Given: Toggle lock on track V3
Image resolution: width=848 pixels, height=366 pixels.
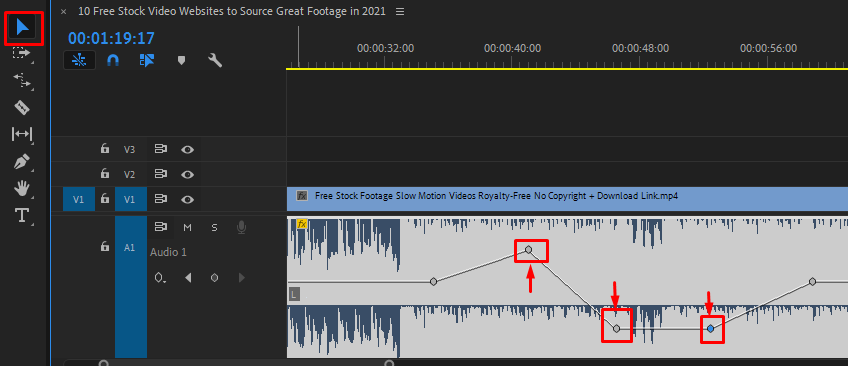Looking at the screenshot, I should (105, 149).
